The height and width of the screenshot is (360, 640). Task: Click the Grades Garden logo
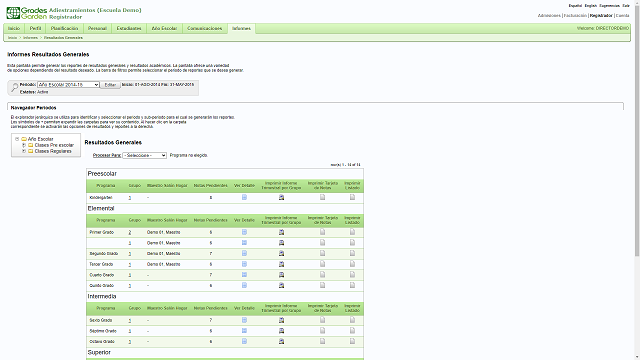pyautogui.click(x=27, y=13)
